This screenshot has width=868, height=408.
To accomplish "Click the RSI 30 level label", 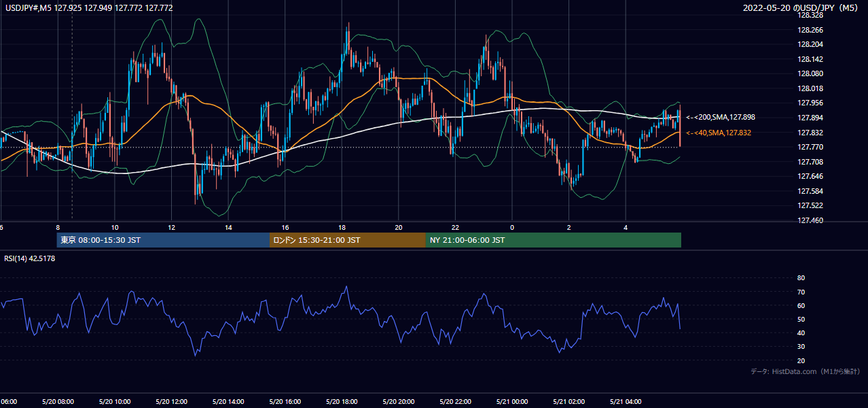I will pyautogui.click(x=801, y=347).
